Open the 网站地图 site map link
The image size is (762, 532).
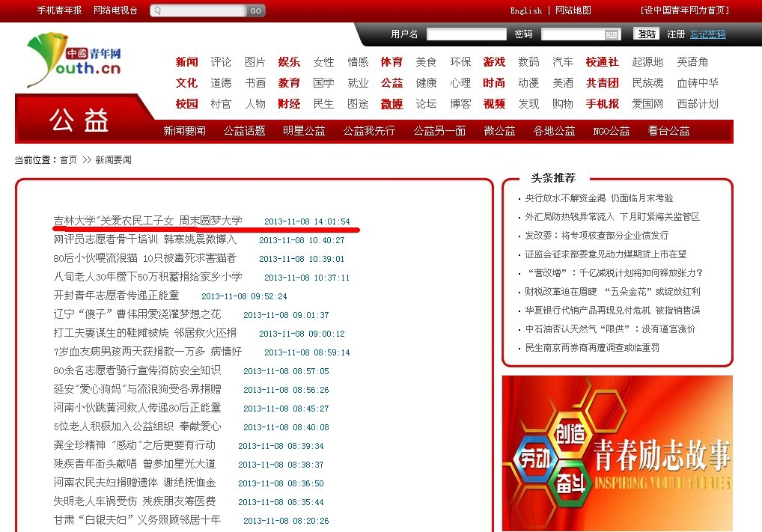[x=573, y=10]
